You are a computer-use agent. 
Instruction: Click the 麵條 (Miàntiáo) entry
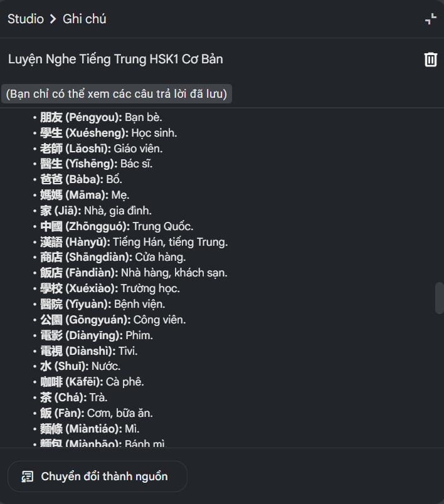point(90,429)
